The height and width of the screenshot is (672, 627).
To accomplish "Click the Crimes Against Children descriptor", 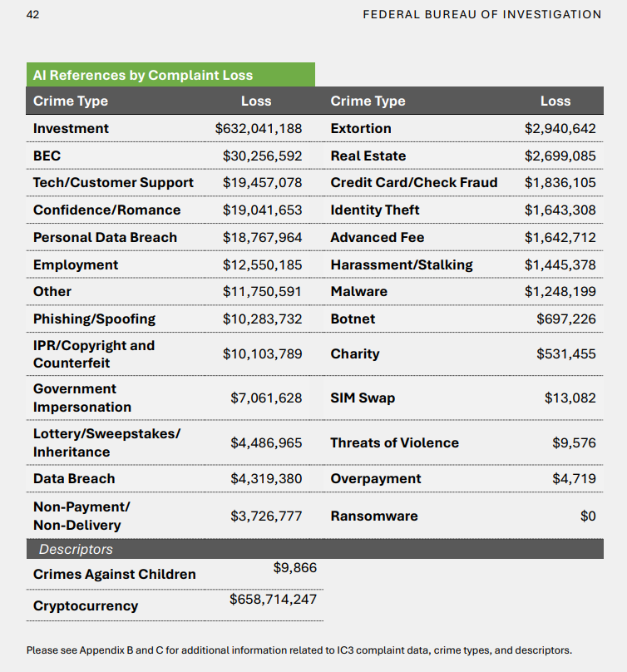I will pos(115,575).
